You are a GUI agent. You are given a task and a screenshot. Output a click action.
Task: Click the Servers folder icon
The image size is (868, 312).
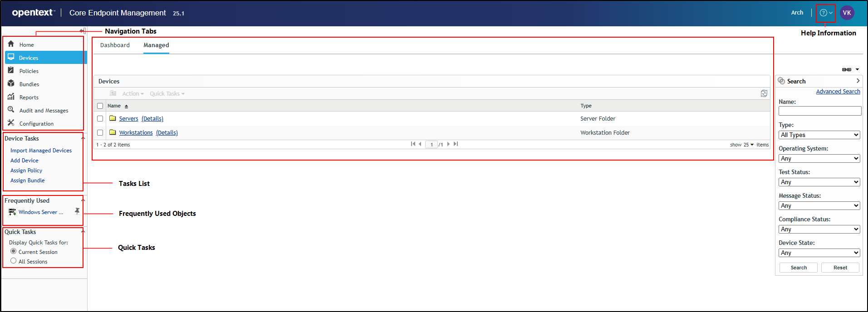(113, 118)
